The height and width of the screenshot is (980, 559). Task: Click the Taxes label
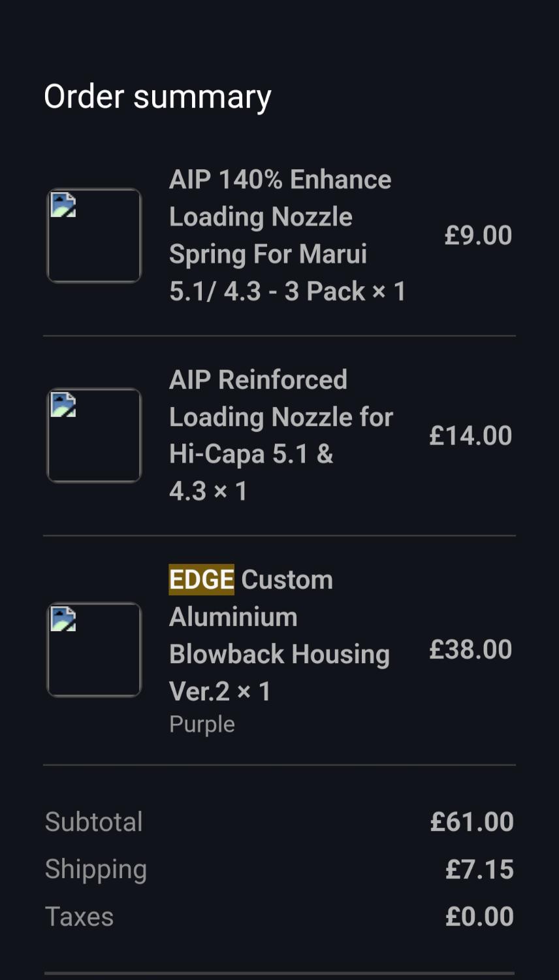pyautogui.click(x=79, y=917)
